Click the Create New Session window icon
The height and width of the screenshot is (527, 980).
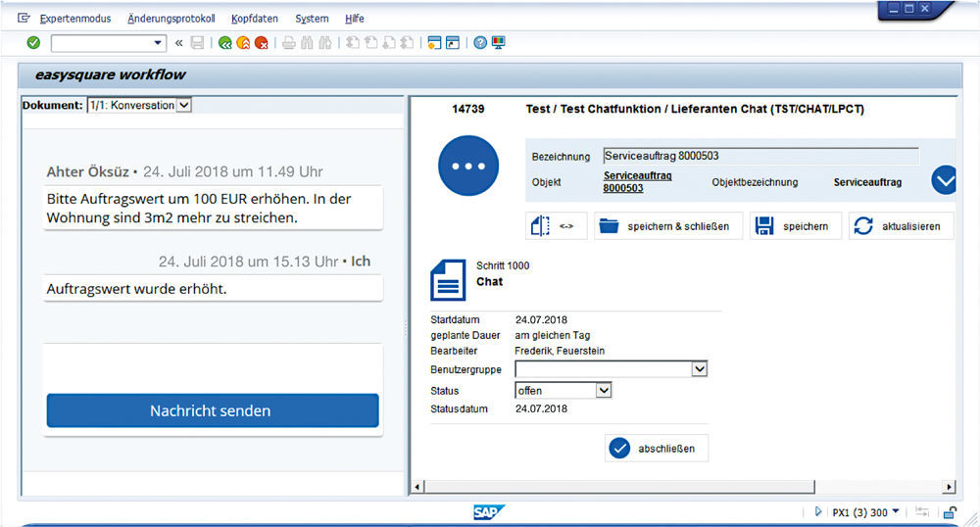(434, 43)
